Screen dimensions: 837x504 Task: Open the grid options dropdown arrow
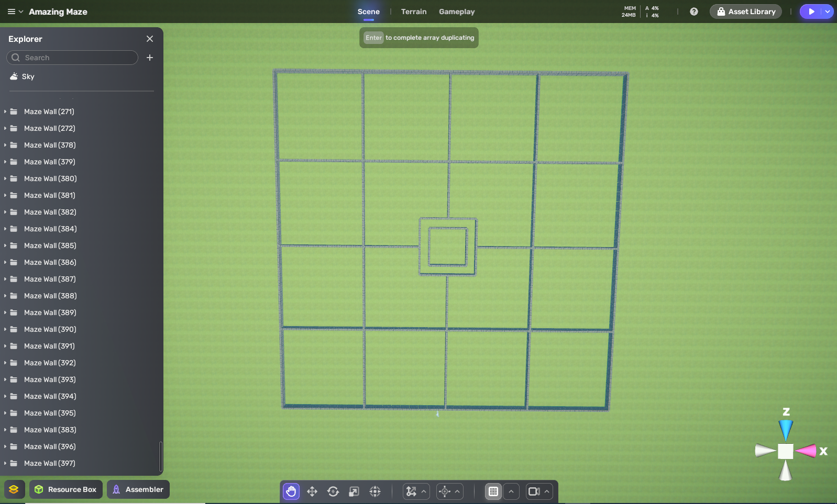511,491
